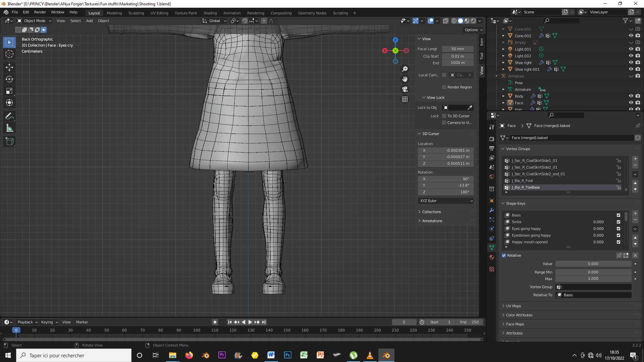Click the Add Cube tool
This screenshot has width=644, height=362.
(x=9, y=141)
